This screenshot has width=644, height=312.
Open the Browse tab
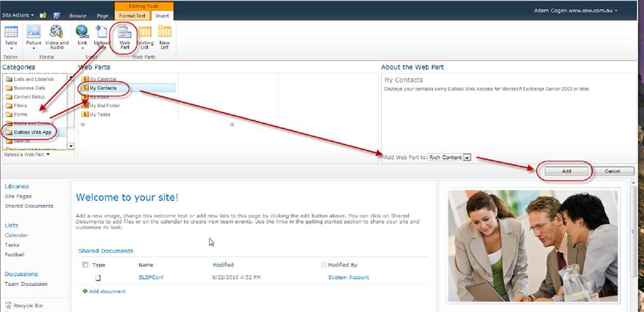[x=78, y=15]
